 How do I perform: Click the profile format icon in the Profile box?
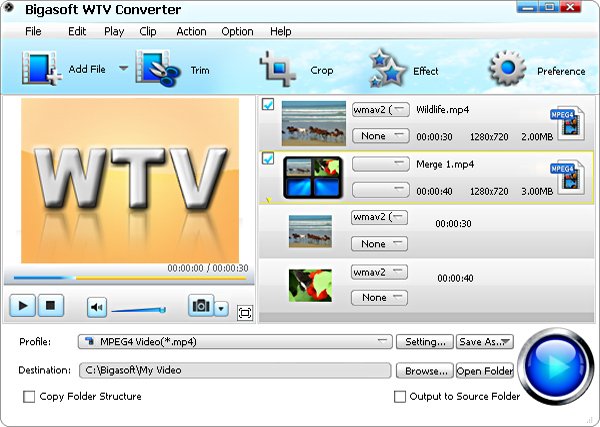click(x=90, y=341)
